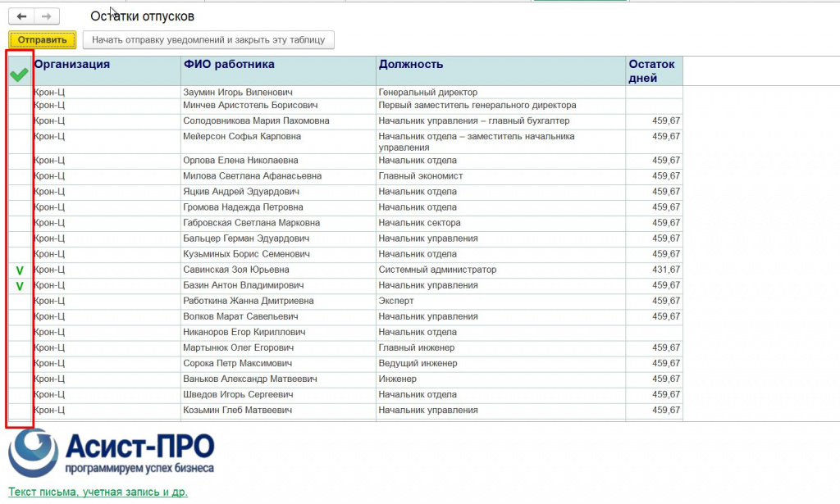
Task: Click the position Системный администратор
Action: coord(437,270)
